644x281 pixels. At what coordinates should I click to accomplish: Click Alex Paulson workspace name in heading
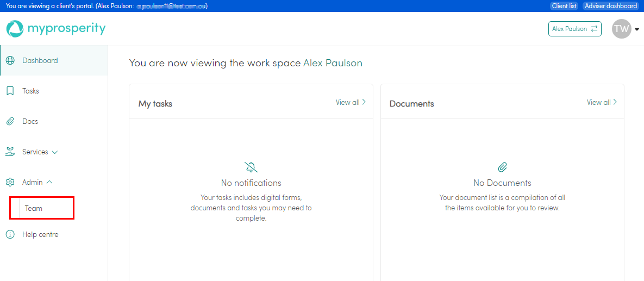[x=333, y=63]
